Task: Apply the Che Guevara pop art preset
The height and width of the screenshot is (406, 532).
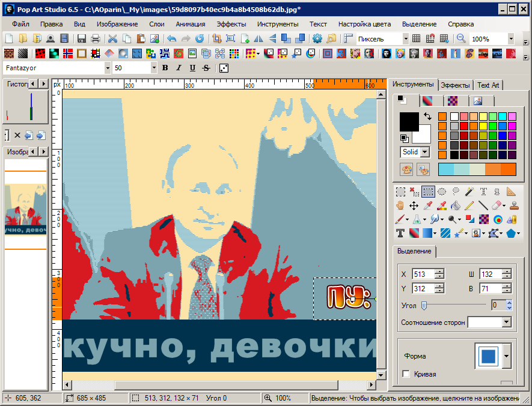Action: (386, 53)
